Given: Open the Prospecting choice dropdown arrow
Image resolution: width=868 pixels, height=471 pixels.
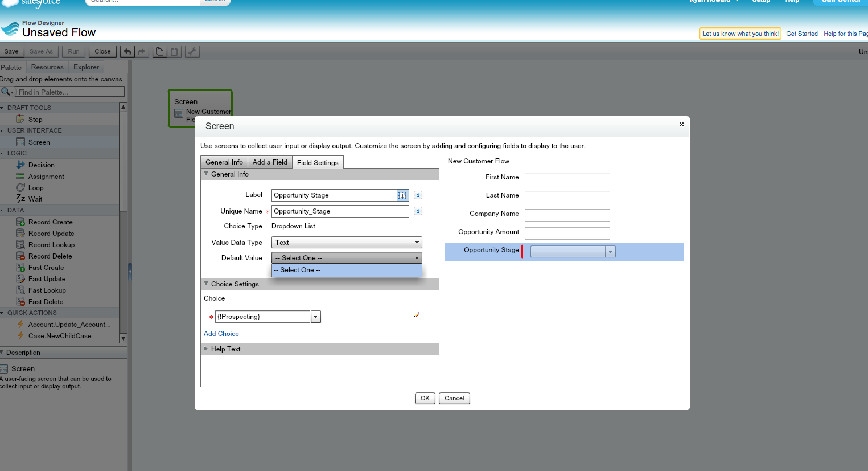Looking at the screenshot, I should [x=316, y=317].
